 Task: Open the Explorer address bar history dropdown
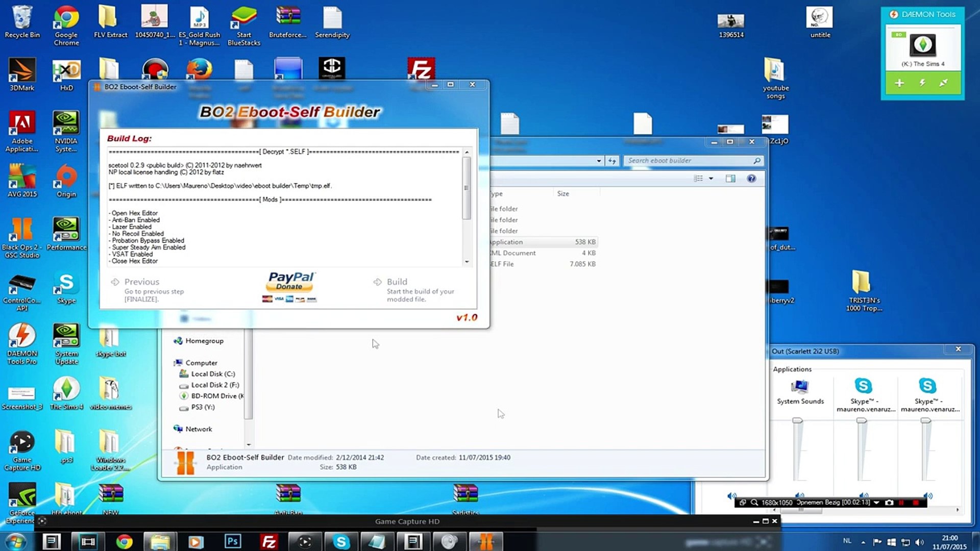point(599,161)
